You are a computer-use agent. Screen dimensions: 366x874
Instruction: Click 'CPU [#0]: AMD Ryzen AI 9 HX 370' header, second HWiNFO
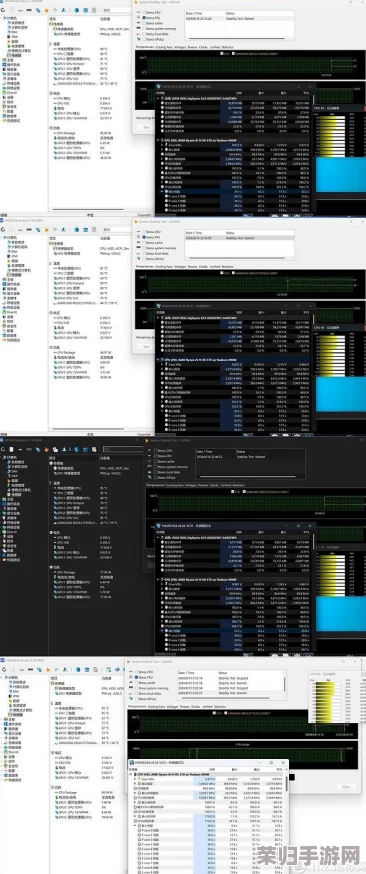pyautogui.click(x=200, y=360)
